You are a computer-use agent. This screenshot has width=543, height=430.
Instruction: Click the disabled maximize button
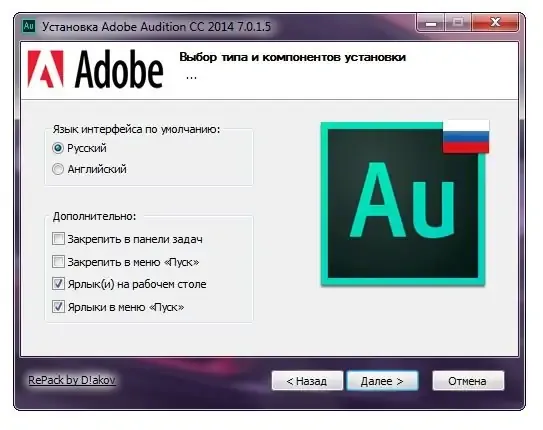(x=458, y=23)
